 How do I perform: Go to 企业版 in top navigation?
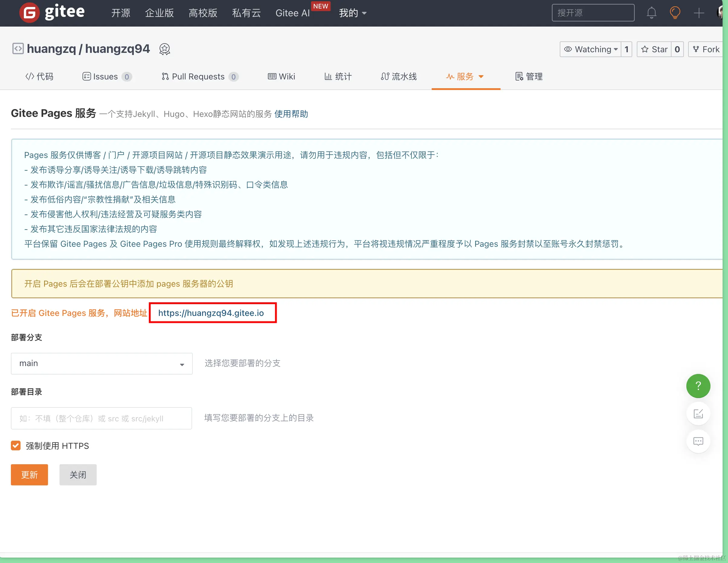159,13
